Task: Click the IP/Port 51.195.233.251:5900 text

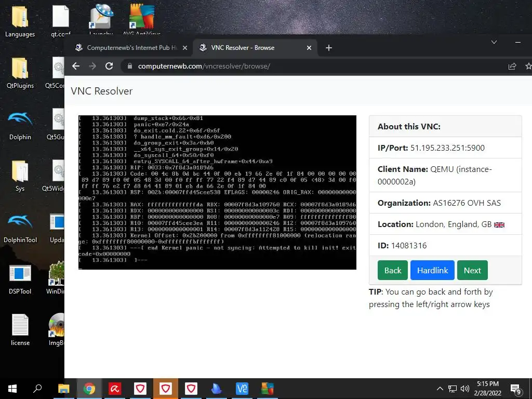Action: click(x=431, y=148)
